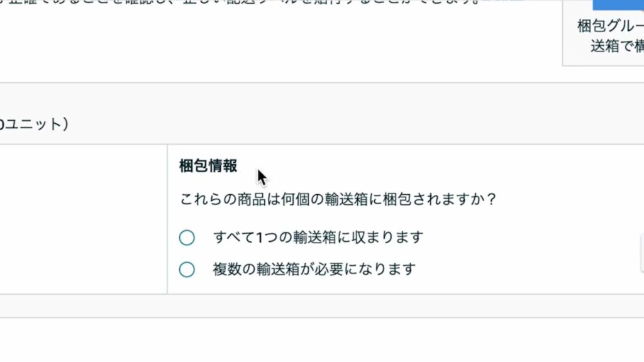The width and height of the screenshot is (644, 362).
Task: Click the vertical divider left of 梱包情報
Action: click(x=167, y=219)
